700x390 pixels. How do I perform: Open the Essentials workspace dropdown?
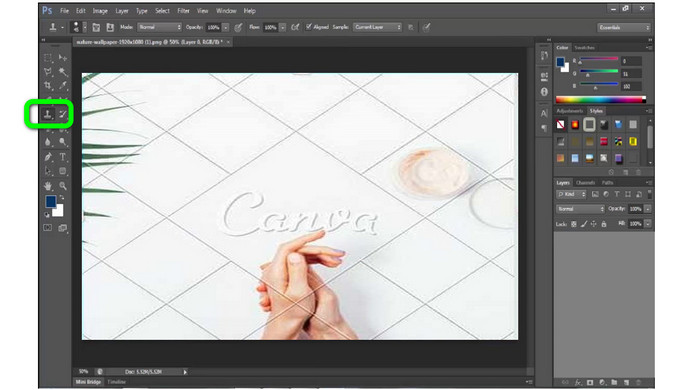624,28
